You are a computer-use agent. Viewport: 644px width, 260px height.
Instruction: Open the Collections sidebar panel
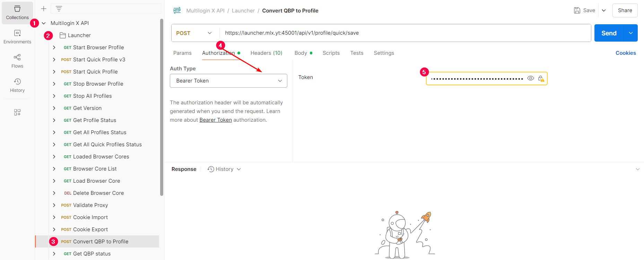click(x=17, y=12)
